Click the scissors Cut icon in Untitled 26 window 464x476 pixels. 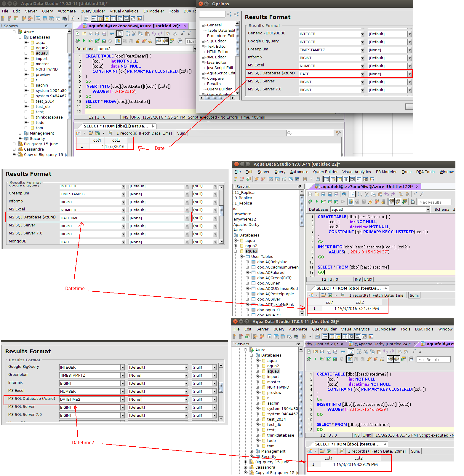click(134, 33)
